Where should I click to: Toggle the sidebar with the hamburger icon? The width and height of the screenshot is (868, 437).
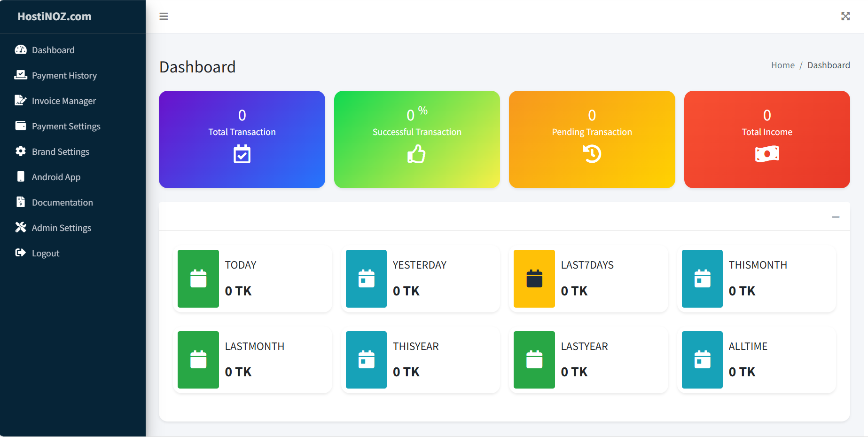click(x=164, y=16)
